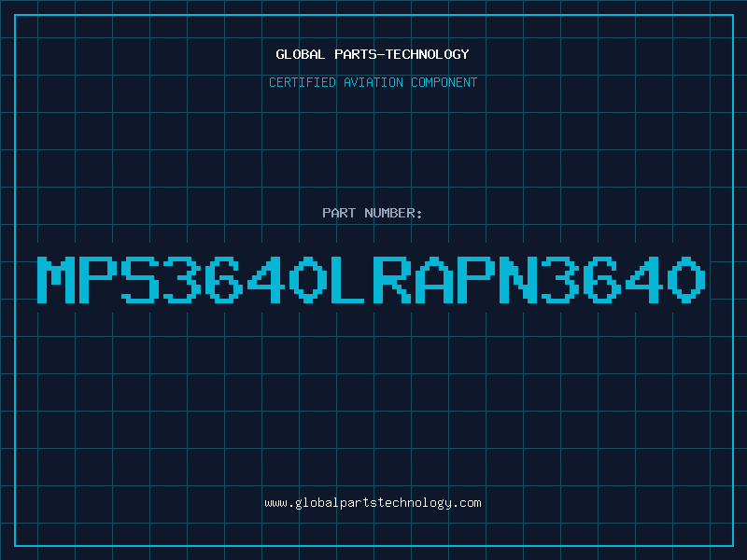Open the www.globalpartstechnology.com link
The height and width of the screenshot is (560, 747).
373,503
